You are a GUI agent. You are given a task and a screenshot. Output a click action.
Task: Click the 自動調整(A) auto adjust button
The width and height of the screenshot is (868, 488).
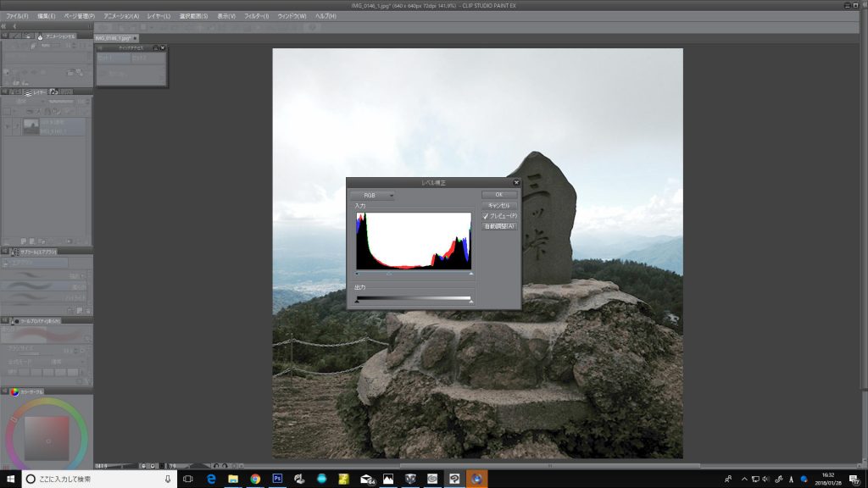coord(498,226)
